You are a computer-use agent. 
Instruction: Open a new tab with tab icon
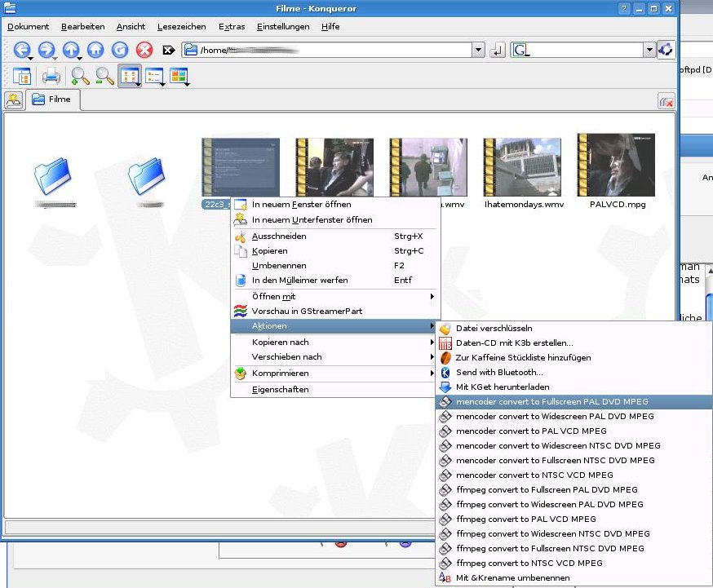pyautogui.click(x=14, y=99)
